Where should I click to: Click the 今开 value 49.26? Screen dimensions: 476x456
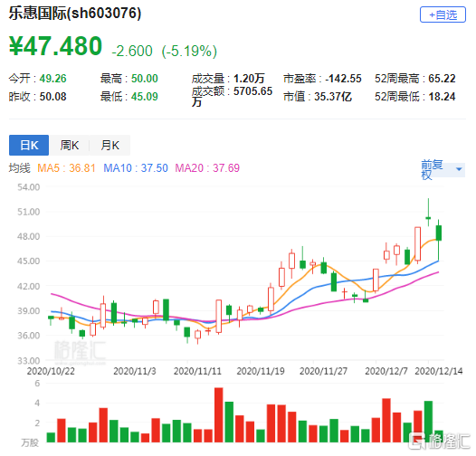click(52, 79)
